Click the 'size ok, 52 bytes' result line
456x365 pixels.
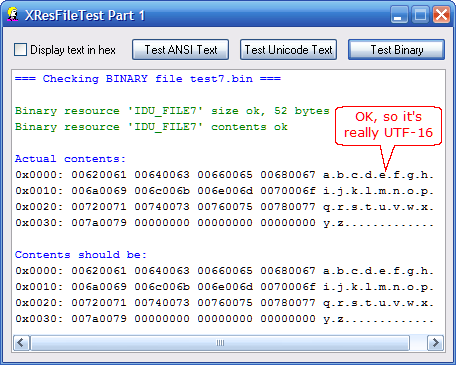[172, 111]
